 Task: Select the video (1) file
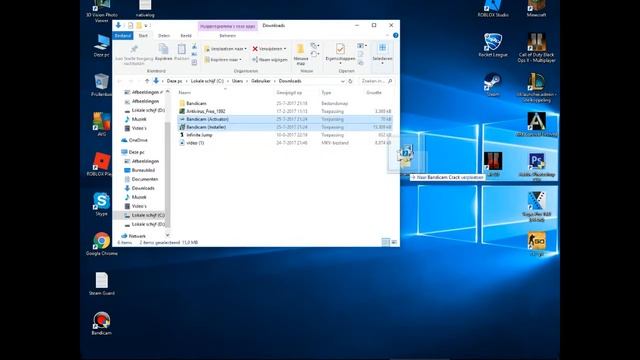coord(285,143)
